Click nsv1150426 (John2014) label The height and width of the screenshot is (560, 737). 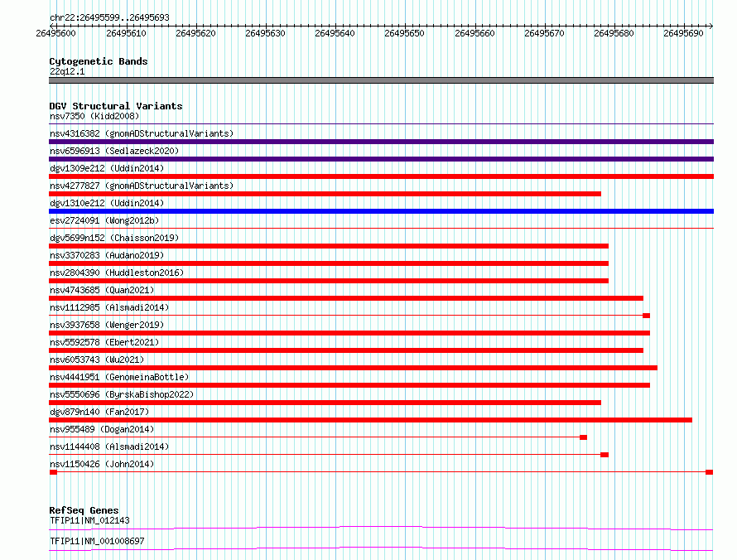click(x=102, y=464)
